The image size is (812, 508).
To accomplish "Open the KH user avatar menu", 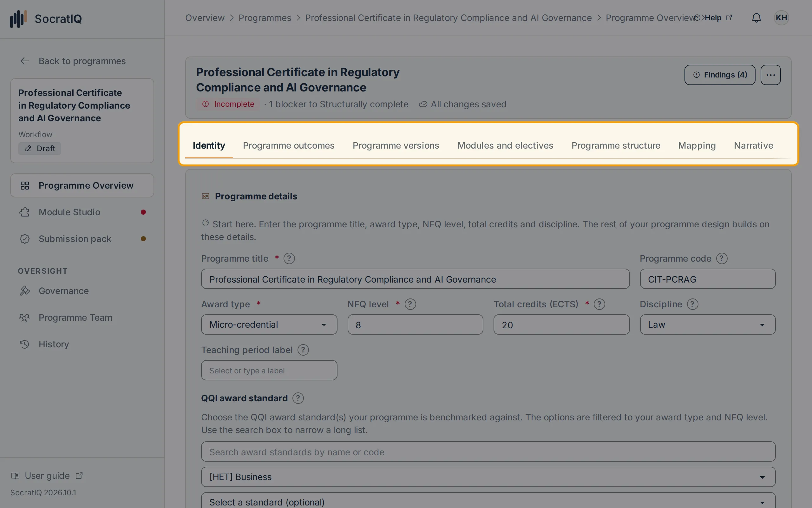I will pos(781,18).
